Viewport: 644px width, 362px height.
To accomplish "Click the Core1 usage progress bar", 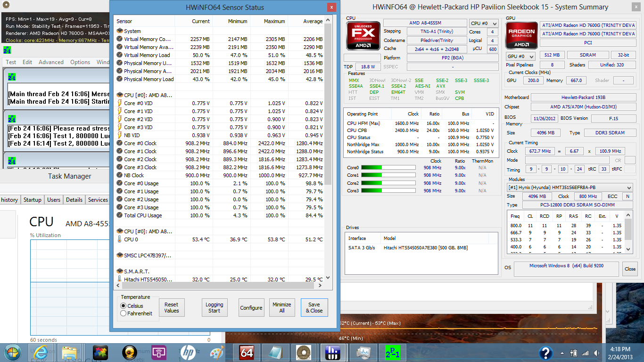I will pyautogui.click(x=388, y=175).
